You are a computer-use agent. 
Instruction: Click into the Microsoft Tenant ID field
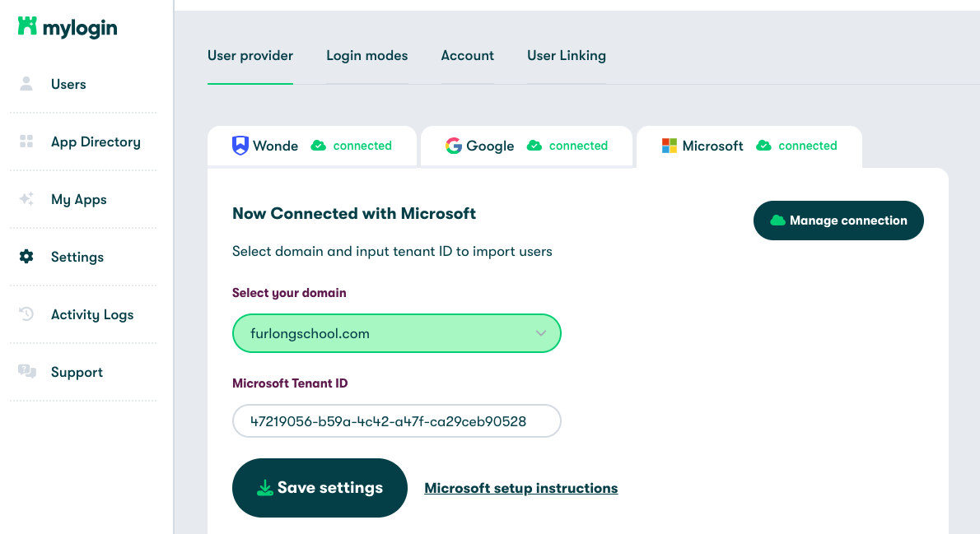pyautogui.click(x=396, y=421)
